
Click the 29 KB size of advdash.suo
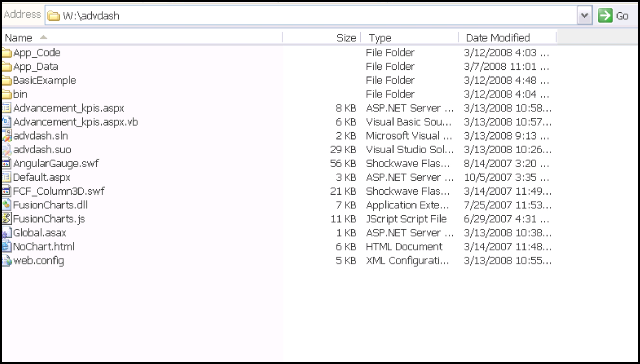click(x=343, y=150)
